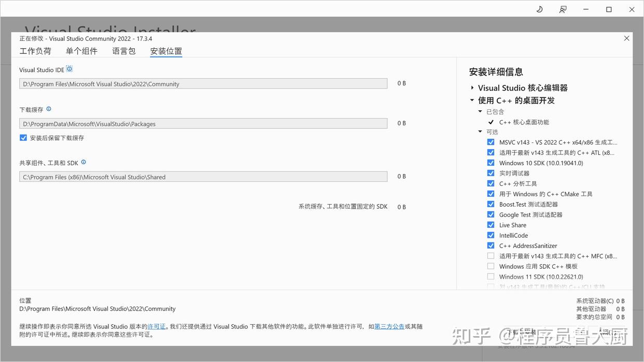
Task: Uncheck C++ 分析工具 checkbox
Action: (x=491, y=183)
